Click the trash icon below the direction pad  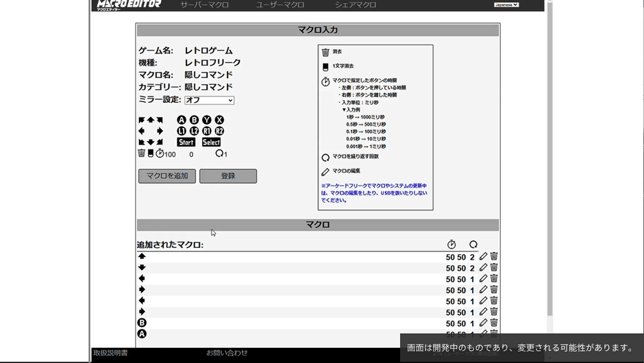tap(141, 153)
